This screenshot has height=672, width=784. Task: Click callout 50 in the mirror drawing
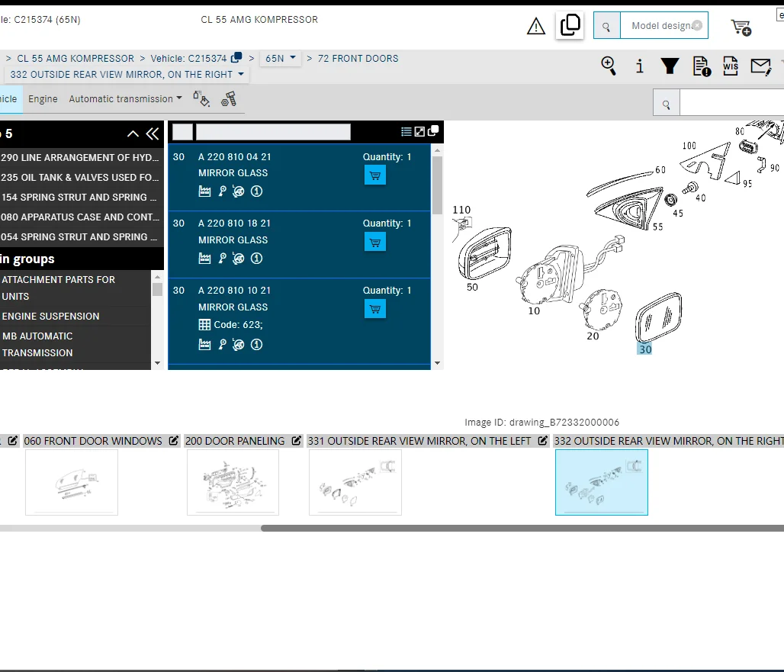coord(472,288)
